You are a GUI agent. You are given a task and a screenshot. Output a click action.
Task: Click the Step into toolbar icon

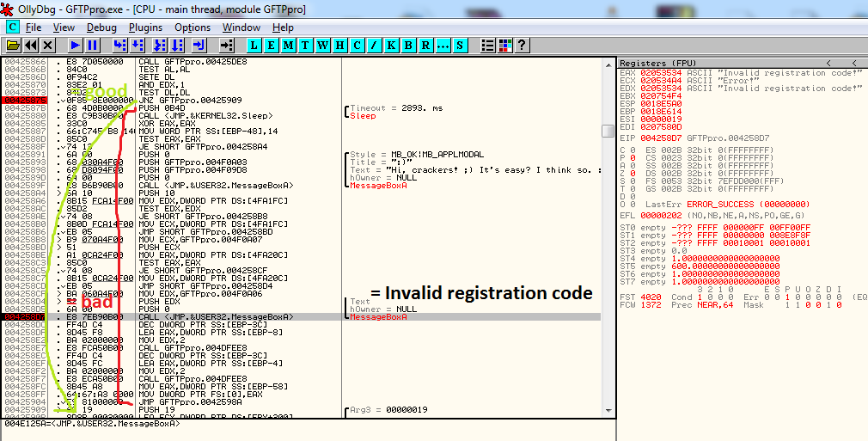pos(119,45)
